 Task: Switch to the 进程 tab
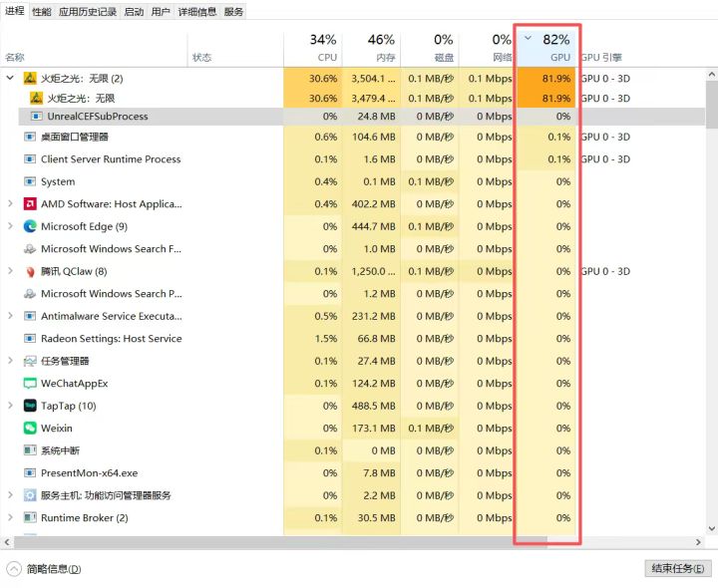pos(14,11)
